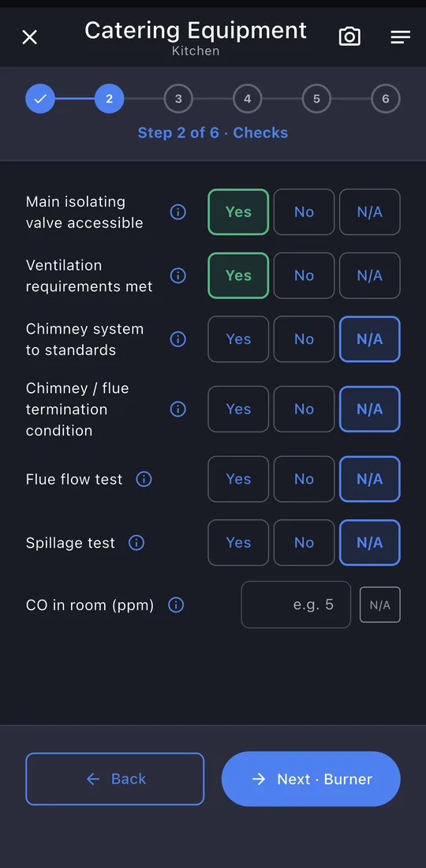The image size is (426, 868).
Task: Show info for Ventilation requirements met
Action: click(177, 275)
